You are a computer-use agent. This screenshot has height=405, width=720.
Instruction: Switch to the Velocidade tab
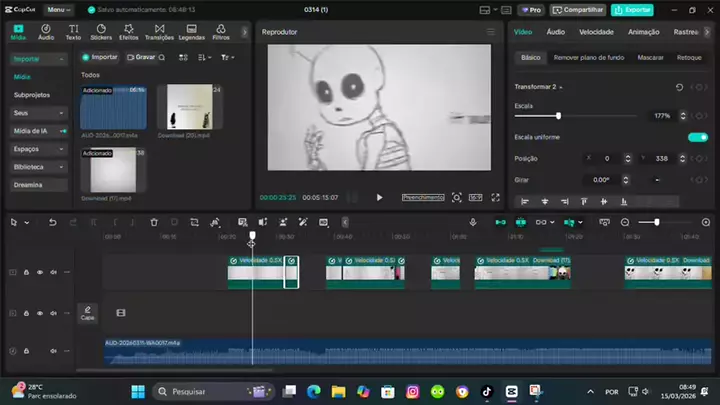596,32
